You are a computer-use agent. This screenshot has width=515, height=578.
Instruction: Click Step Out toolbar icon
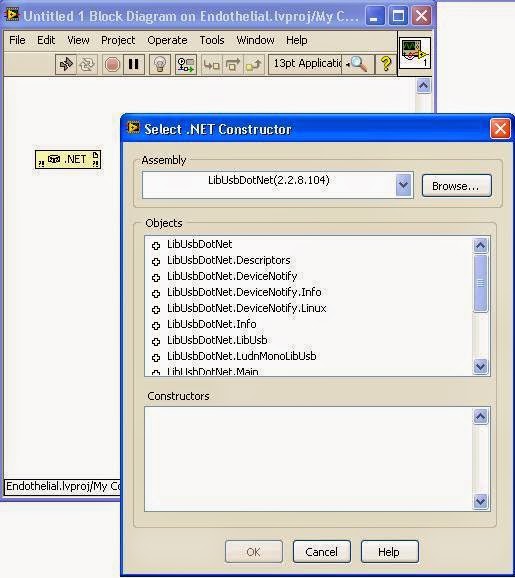point(254,65)
